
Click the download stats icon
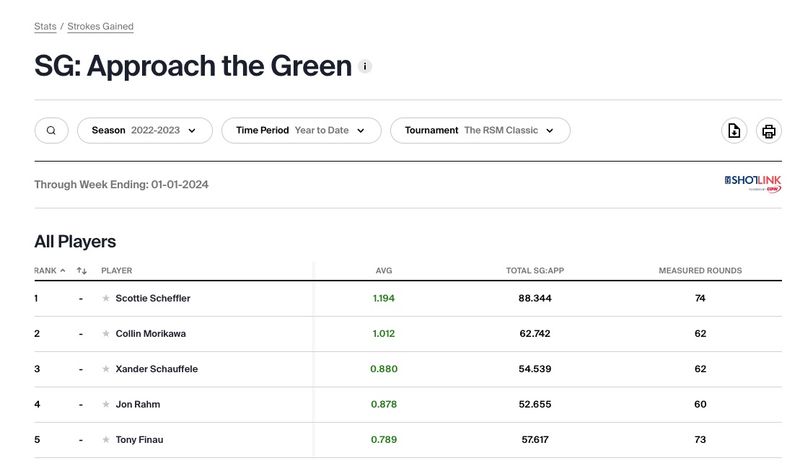point(734,131)
